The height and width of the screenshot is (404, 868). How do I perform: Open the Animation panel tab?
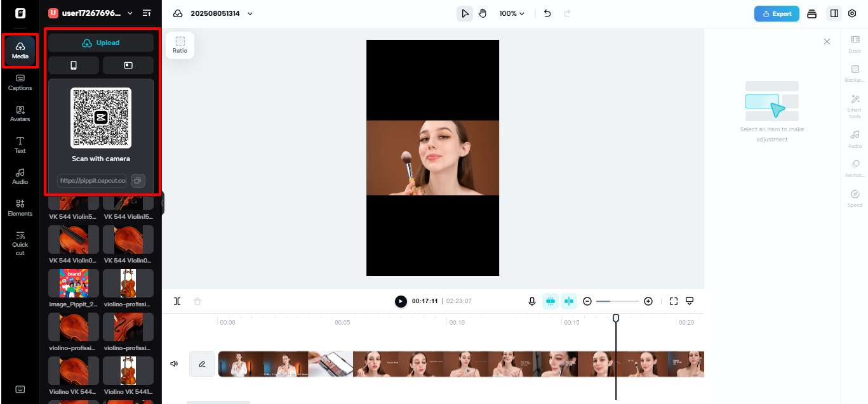[x=854, y=167]
